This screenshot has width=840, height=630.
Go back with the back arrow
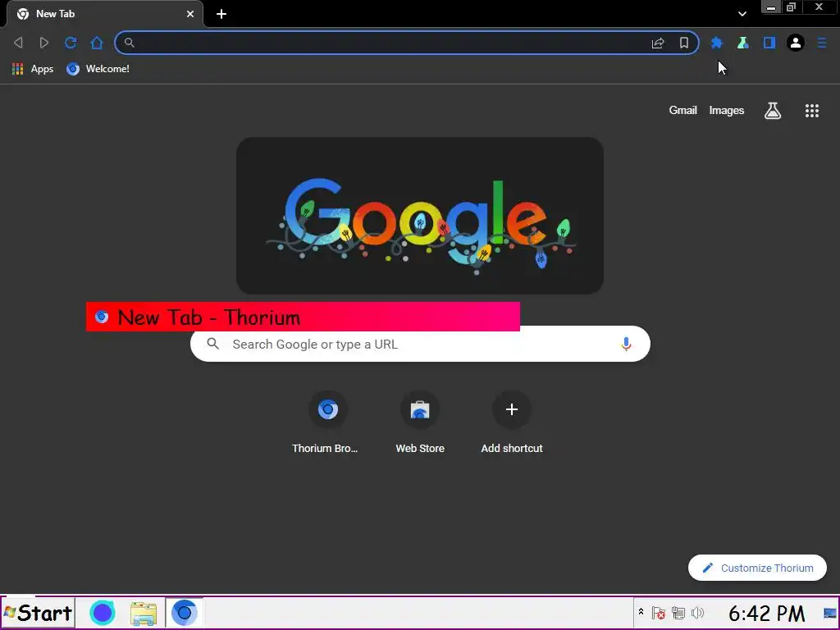18,43
